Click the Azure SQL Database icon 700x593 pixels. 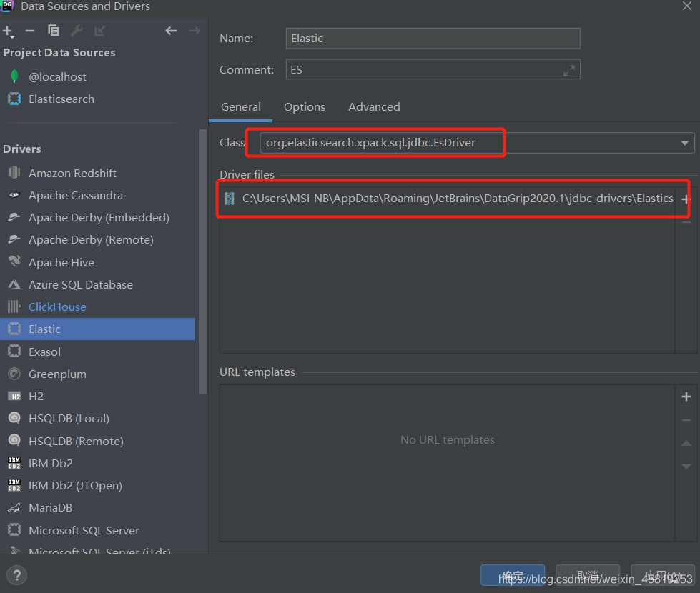pyautogui.click(x=14, y=284)
